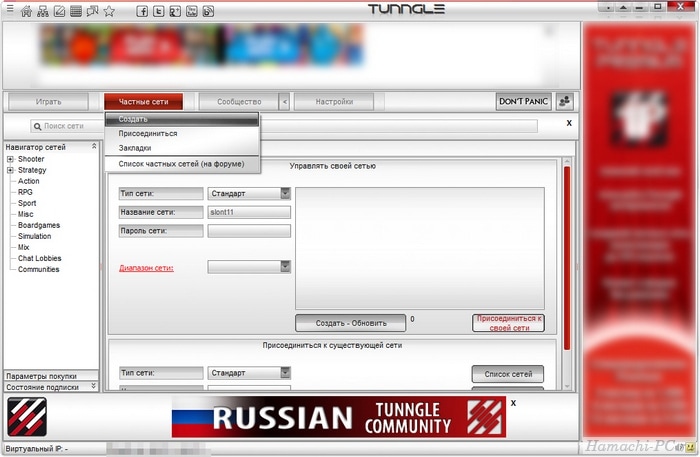The image size is (700, 457).
Task: Open the Google Plus icon link
Action: (175, 11)
